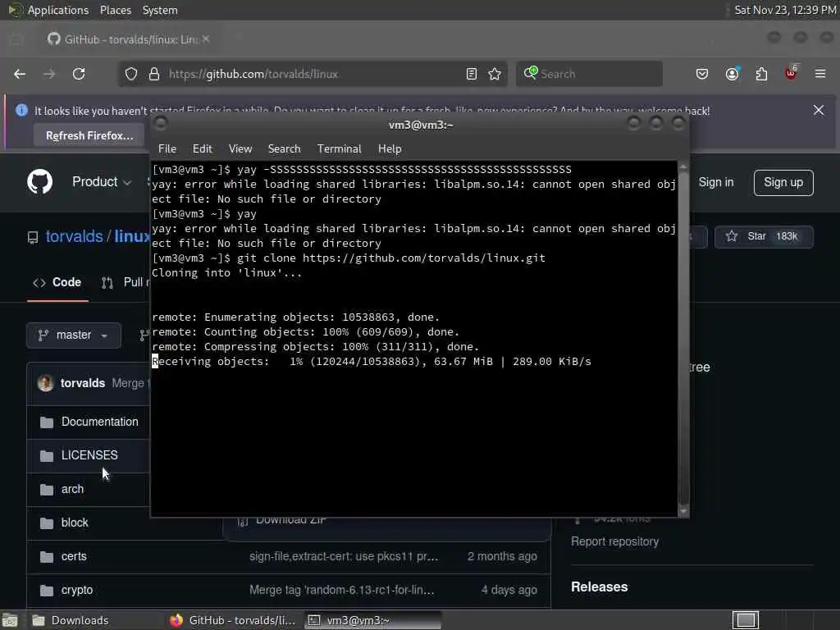Click the GitHub Octocat logo
840x630 pixels.
[40, 181]
